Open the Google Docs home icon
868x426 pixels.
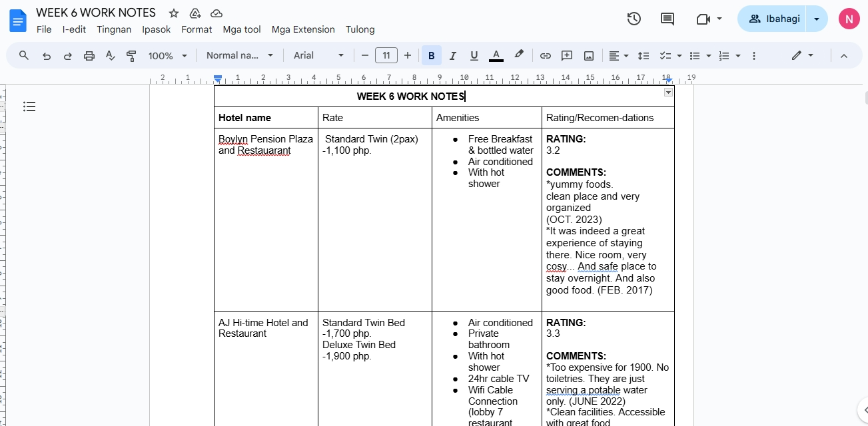coord(18,21)
